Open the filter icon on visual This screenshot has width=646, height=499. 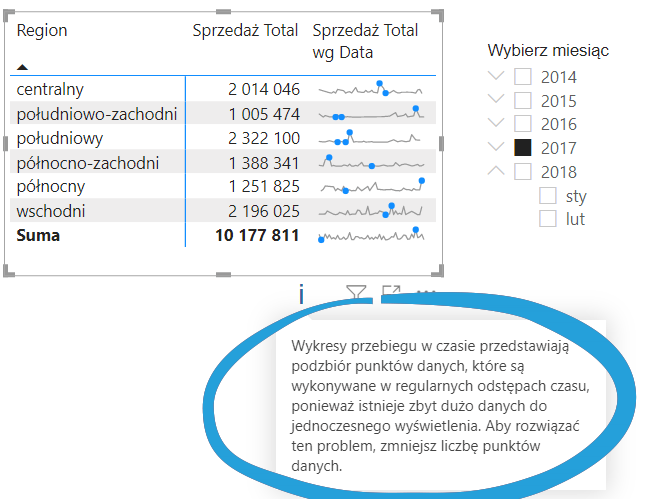pyautogui.click(x=356, y=293)
